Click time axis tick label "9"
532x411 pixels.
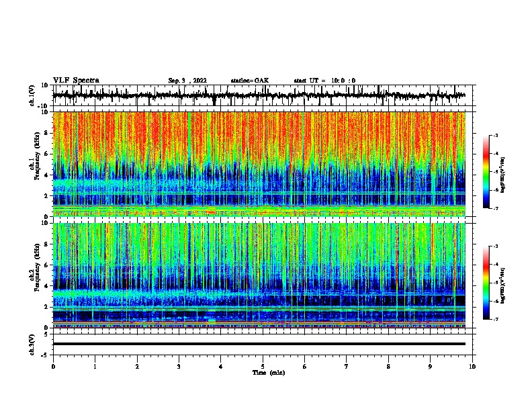(x=430, y=367)
